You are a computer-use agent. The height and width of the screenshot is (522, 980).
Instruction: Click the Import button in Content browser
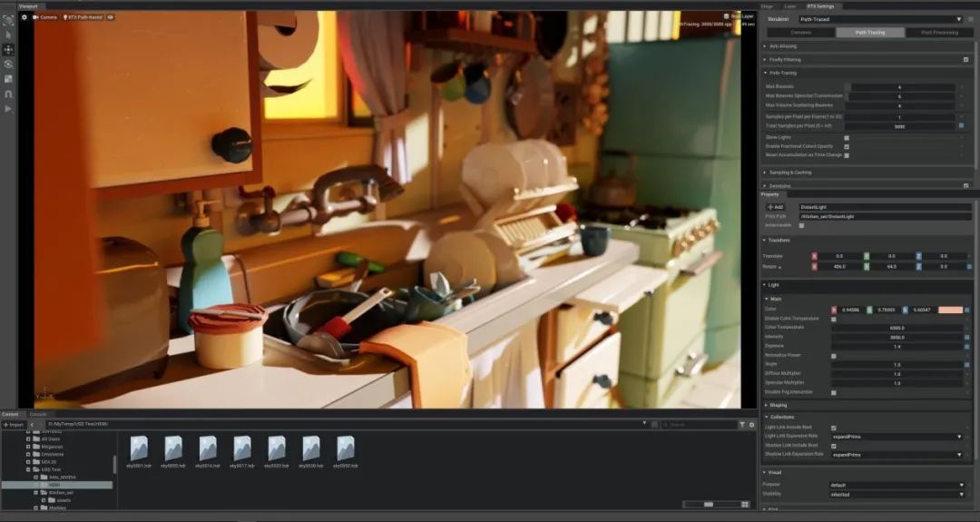[x=14, y=424]
